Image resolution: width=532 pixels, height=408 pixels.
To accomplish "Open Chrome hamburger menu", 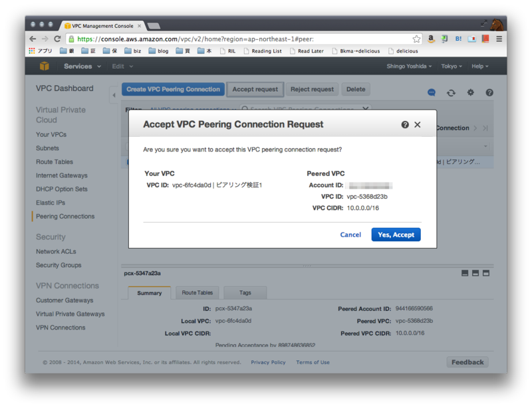I will tap(499, 39).
